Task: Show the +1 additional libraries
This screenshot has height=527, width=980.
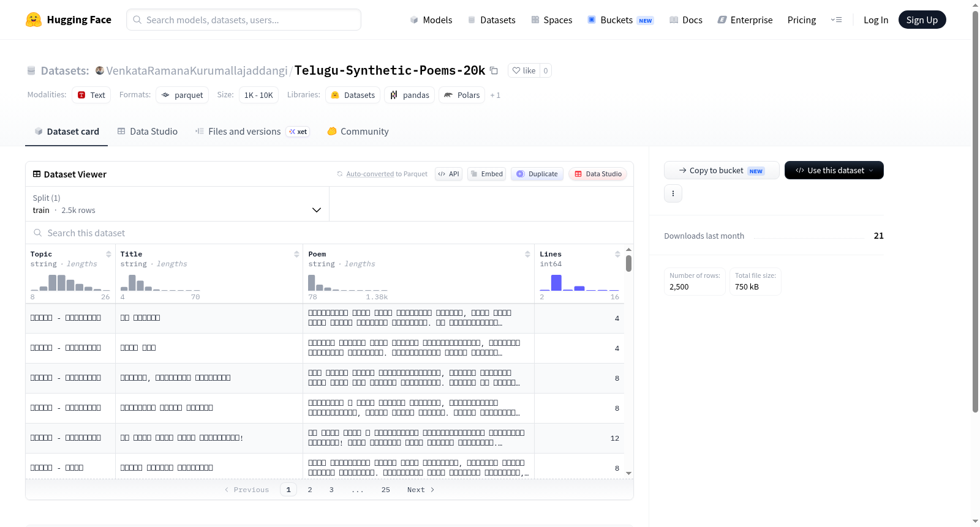Action: pyautogui.click(x=496, y=95)
